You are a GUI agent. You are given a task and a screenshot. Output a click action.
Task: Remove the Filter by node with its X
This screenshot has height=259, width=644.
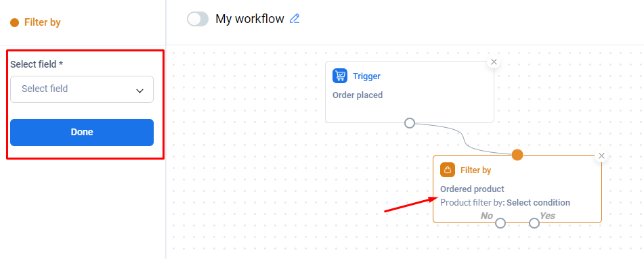(x=602, y=156)
